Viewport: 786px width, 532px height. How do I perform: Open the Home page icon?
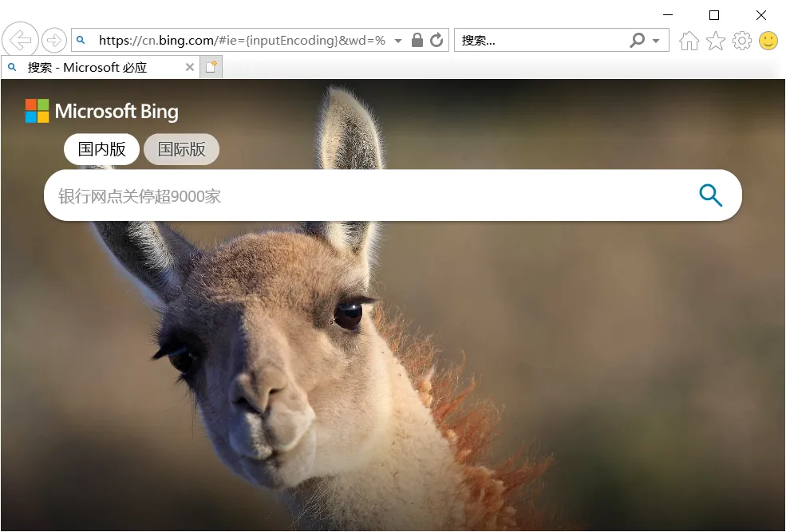[x=689, y=41]
